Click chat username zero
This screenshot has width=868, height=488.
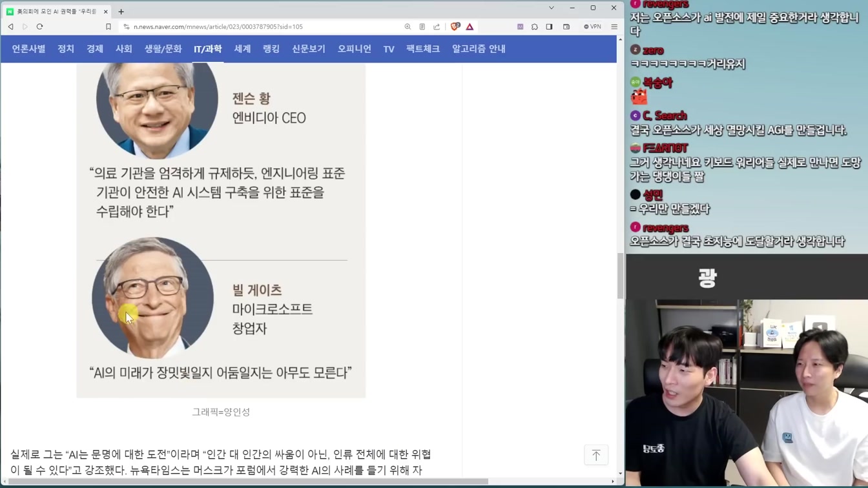click(x=653, y=50)
